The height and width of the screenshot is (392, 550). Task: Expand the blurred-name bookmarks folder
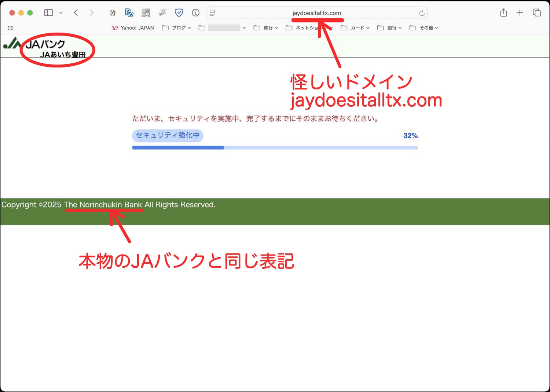click(222, 28)
